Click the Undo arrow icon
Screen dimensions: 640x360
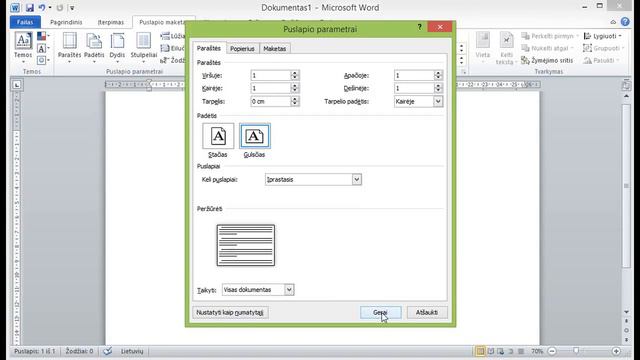click(42, 8)
